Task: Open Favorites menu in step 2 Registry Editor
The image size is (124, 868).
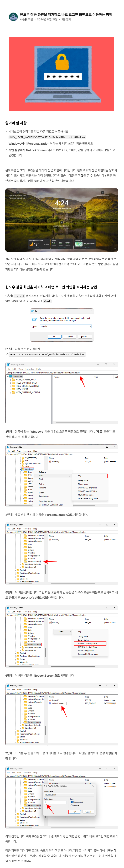Action: pos(30,369)
